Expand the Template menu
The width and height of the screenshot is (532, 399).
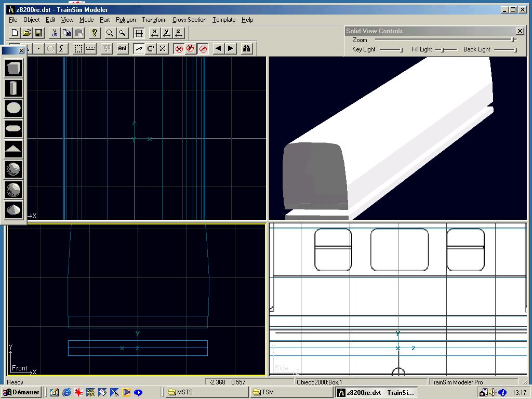click(224, 20)
